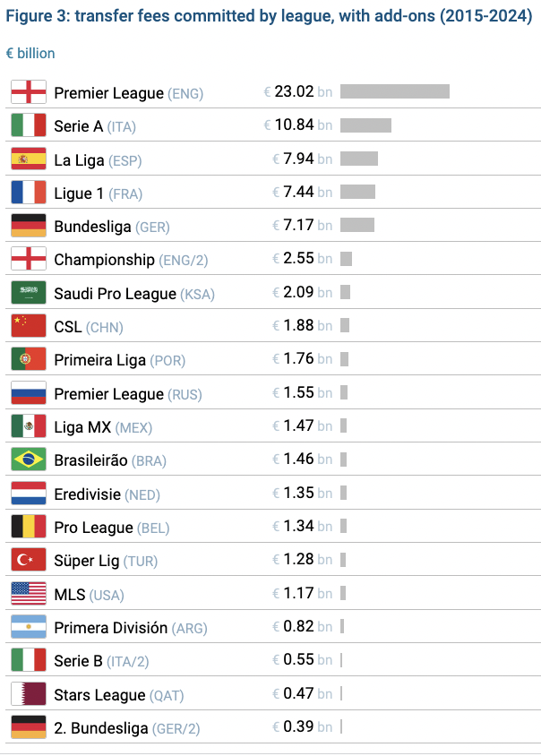Viewport: 541px width, 756px height.
Task: Click the Serie A (ITA) league name
Action: (95, 126)
